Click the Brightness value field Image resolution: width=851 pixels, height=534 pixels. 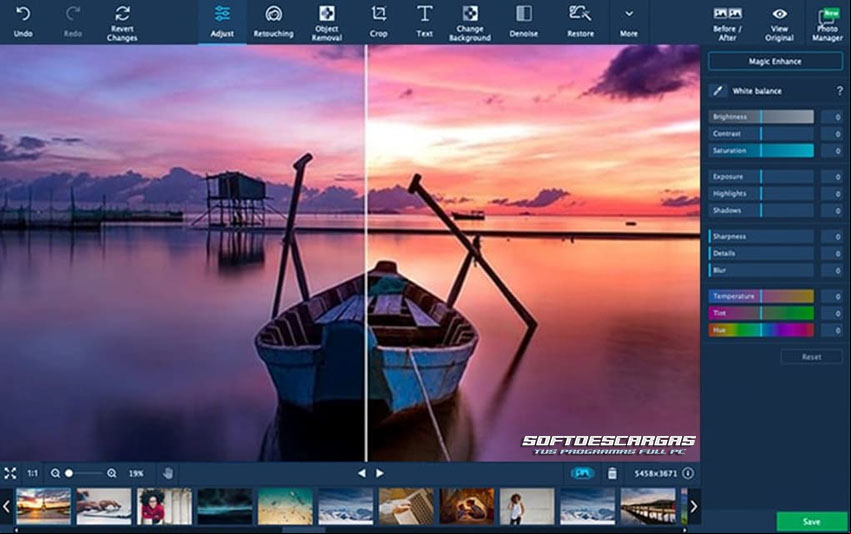(831, 117)
